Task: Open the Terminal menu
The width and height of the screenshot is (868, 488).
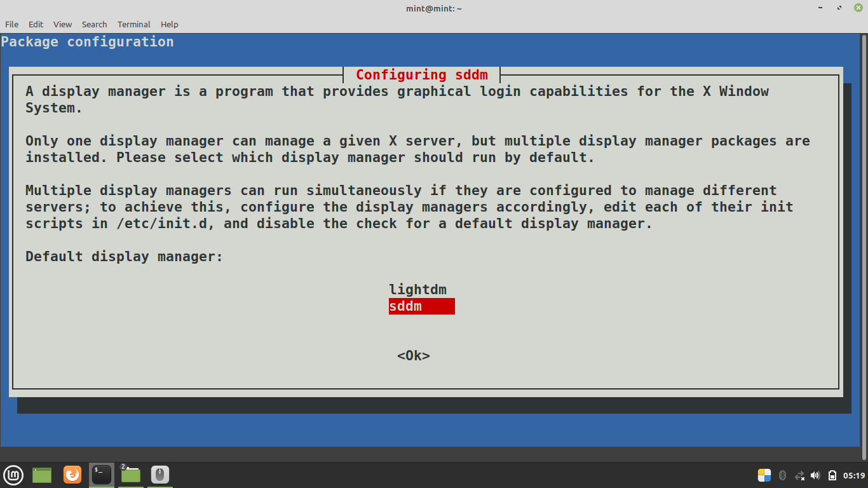Action: (x=133, y=24)
